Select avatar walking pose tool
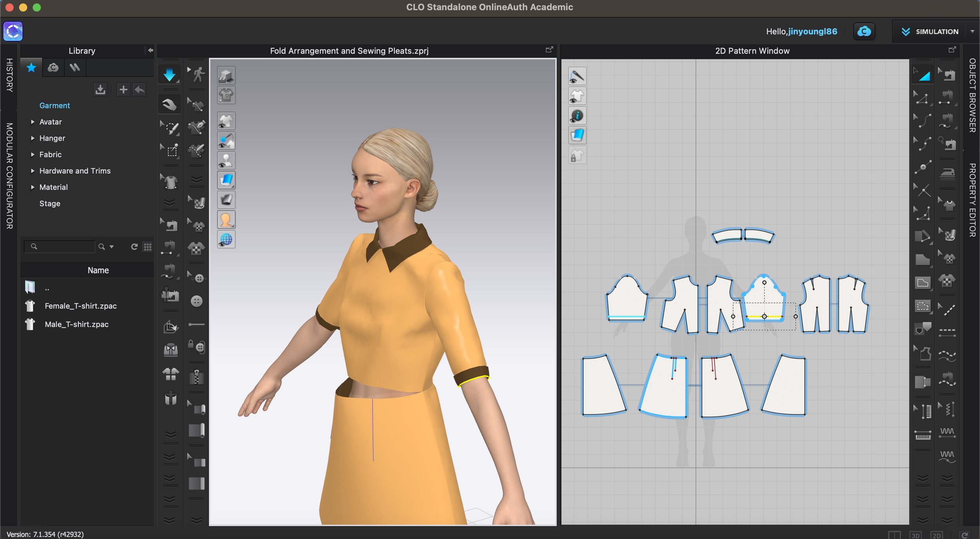The height and width of the screenshot is (539, 980). 197,74
